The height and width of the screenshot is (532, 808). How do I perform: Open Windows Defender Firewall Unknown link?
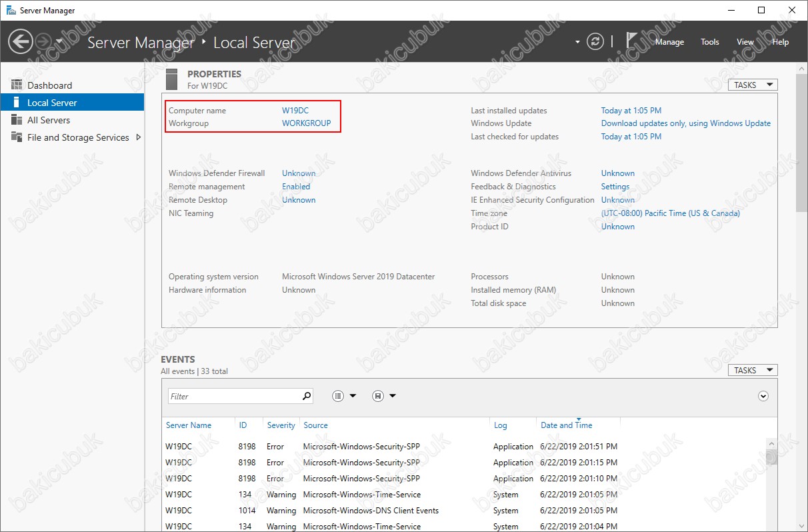coord(299,173)
